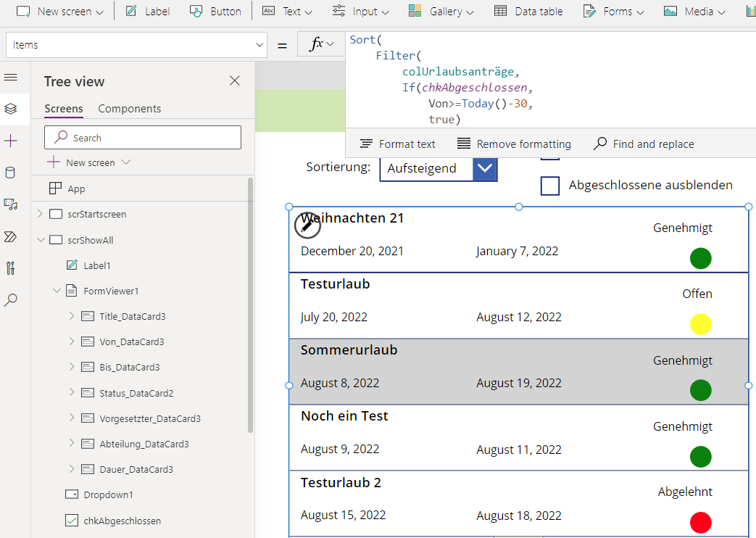Open the Data cylinder icon in left rail

(11, 173)
